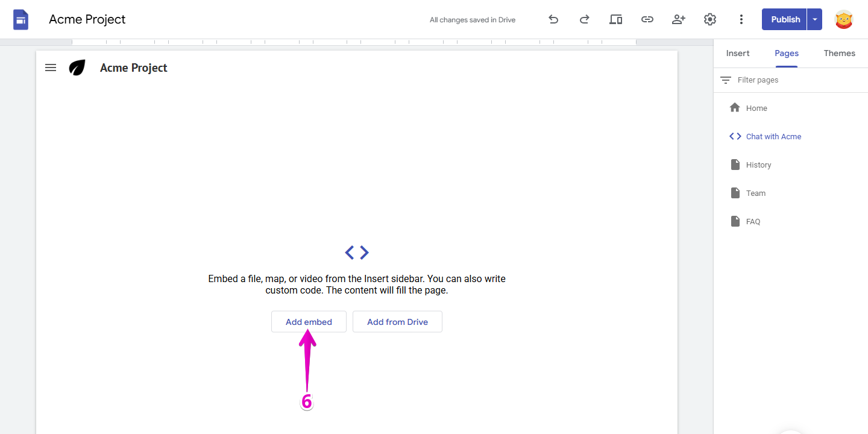The width and height of the screenshot is (868, 434).
Task: Switch to the Themes tab
Action: [x=839, y=53]
